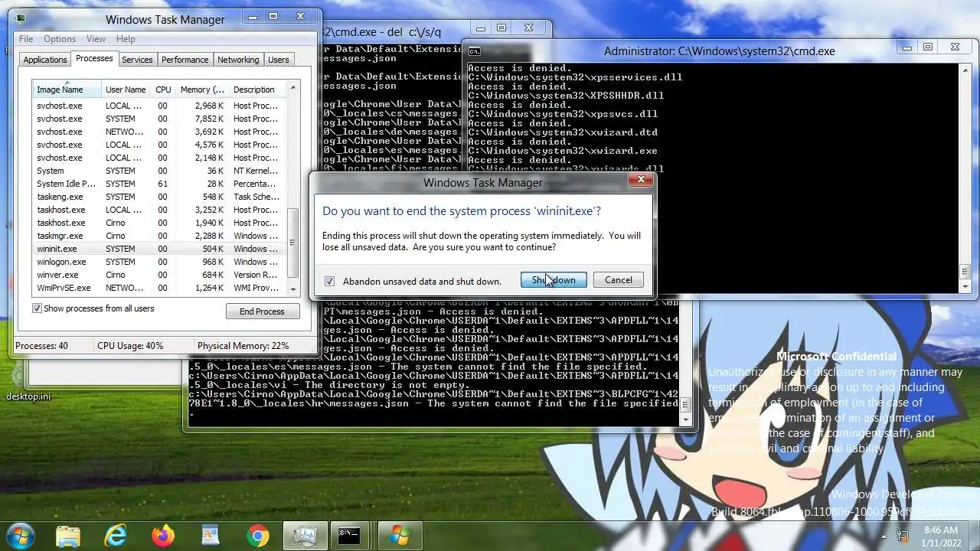Click the End Process button
Image resolution: width=980 pixels, height=551 pixels.
coord(262,311)
